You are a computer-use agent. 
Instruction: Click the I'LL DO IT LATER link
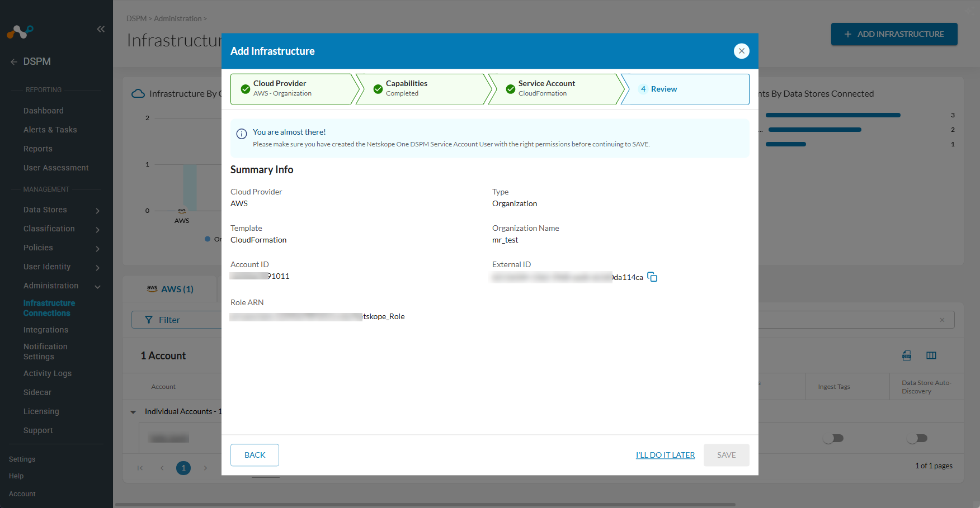point(666,455)
